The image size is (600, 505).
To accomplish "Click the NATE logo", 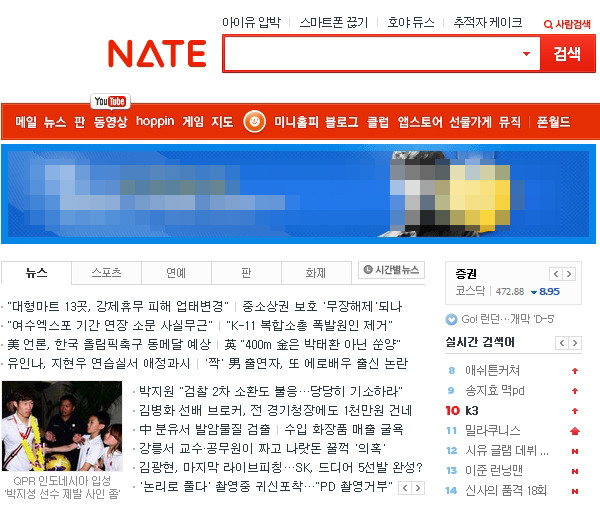I will coord(157,54).
